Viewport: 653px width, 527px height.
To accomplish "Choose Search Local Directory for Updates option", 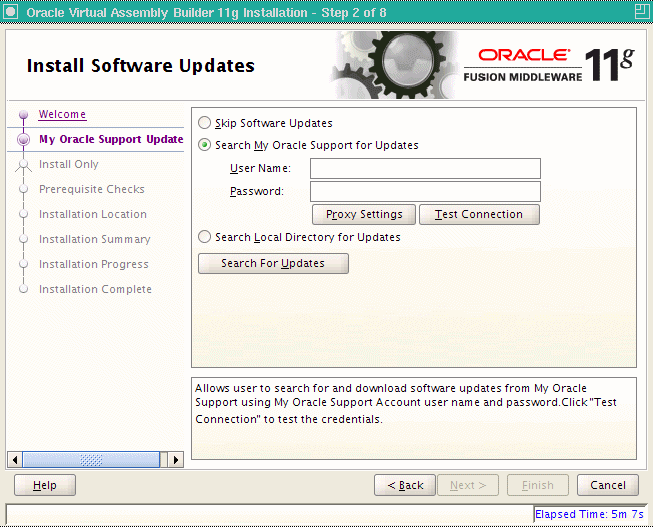I will [204, 237].
